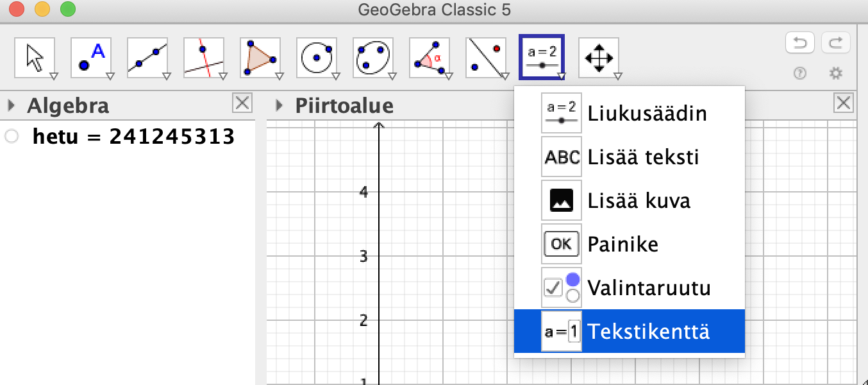Select the Reflect about line tool
868x385 pixels.
(x=486, y=58)
